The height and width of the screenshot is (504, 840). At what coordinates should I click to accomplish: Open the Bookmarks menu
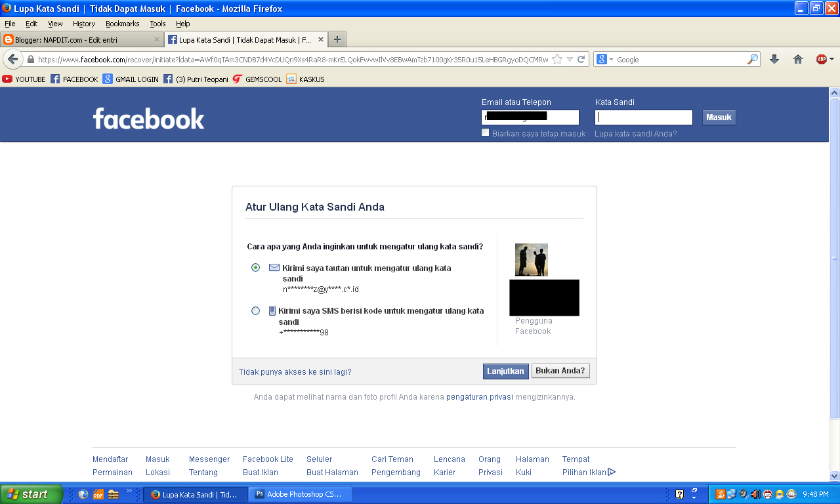coord(123,24)
